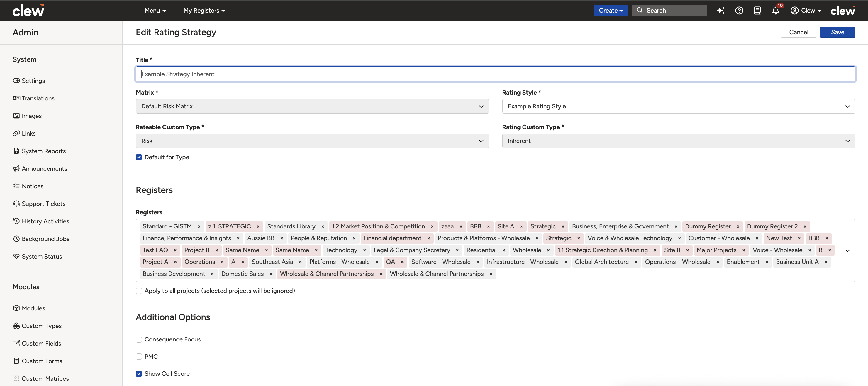The image size is (868, 386).
Task: Remove the Site A register tag
Action: tap(521, 226)
